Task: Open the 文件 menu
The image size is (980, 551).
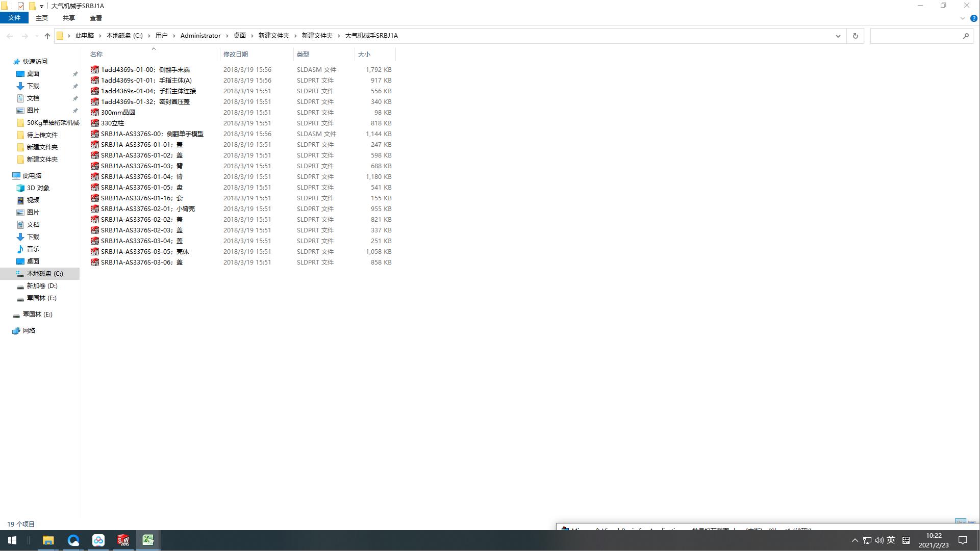Action: click(x=14, y=18)
